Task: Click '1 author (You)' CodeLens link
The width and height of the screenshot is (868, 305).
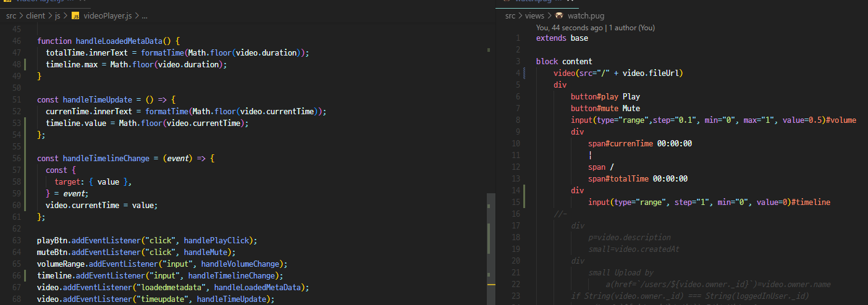Action: tap(632, 28)
